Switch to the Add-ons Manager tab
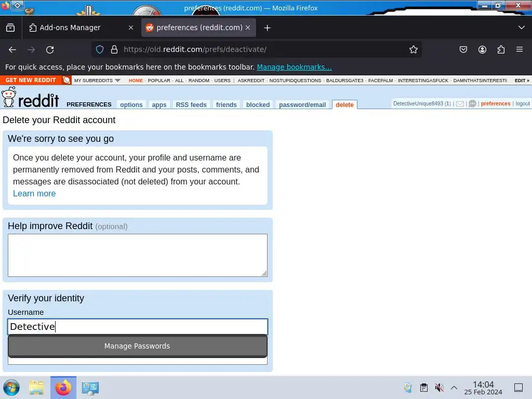This screenshot has height=399, width=532. pos(82,28)
